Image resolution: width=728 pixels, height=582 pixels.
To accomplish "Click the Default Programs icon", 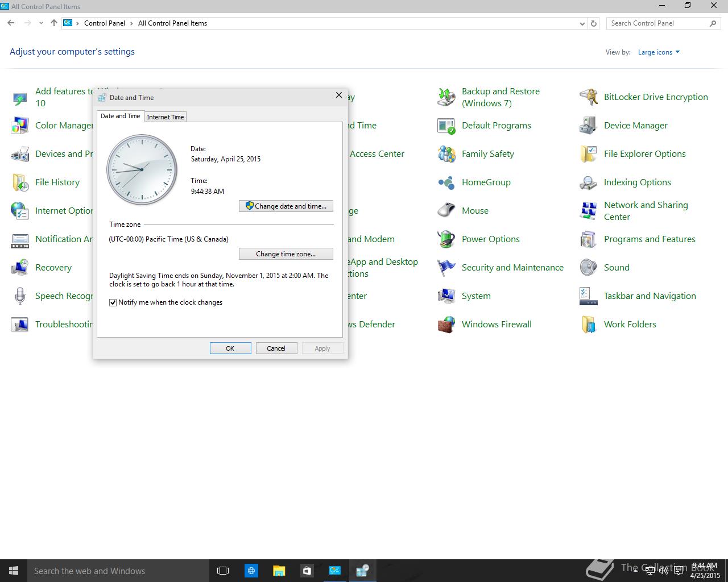I will point(446,126).
